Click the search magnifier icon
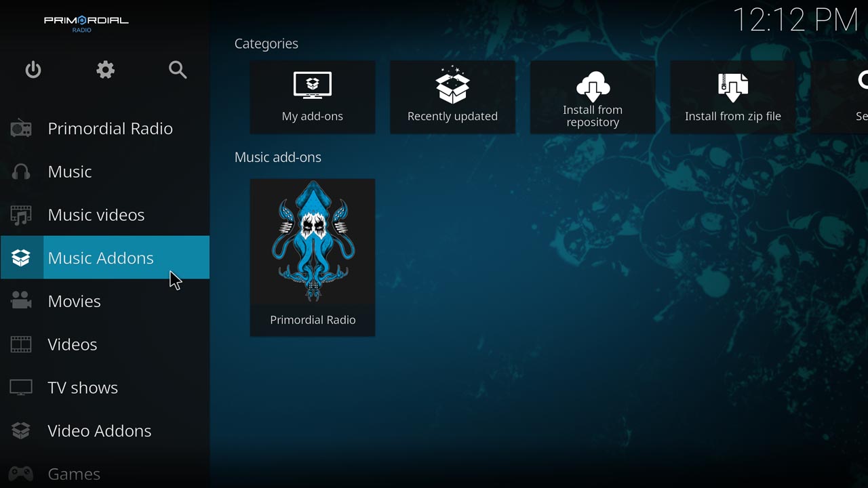Screen dimensions: 868x488 click(178, 70)
